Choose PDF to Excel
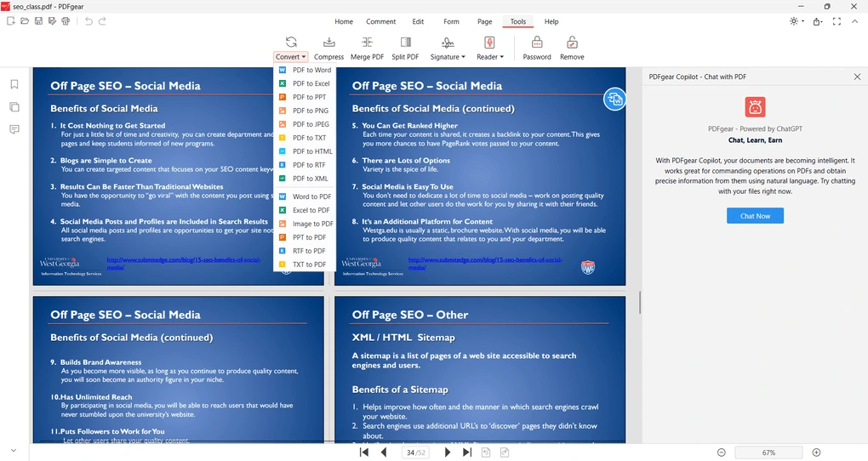This screenshot has width=868, height=461. [x=305, y=83]
